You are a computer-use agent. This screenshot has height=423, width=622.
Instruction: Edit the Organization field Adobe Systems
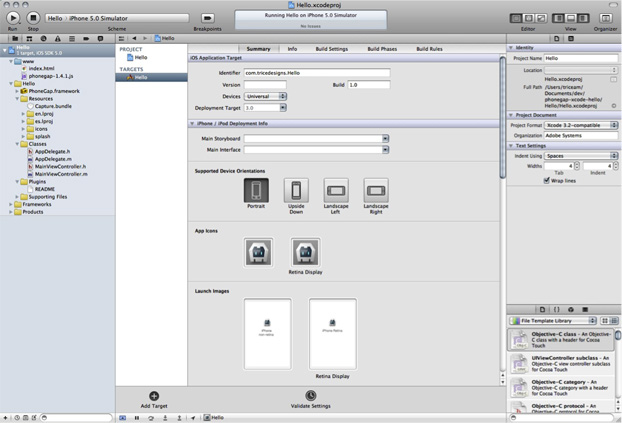click(581, 136)
